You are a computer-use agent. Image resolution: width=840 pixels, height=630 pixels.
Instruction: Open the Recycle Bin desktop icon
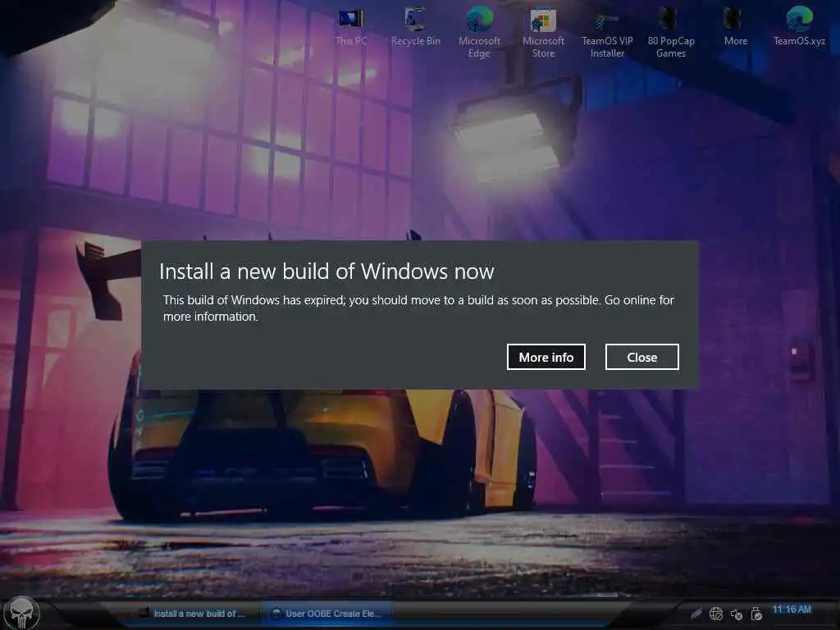415,27
